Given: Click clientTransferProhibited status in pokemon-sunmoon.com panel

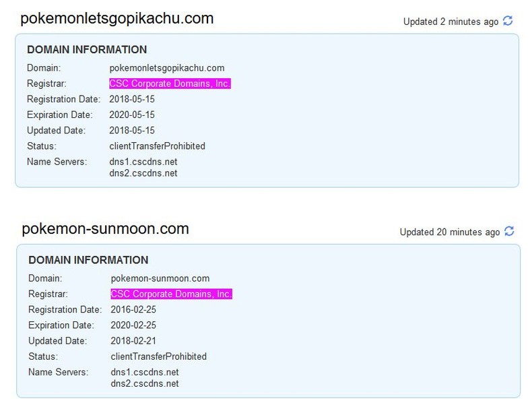Looking at the screenshot, I should 157,356.
